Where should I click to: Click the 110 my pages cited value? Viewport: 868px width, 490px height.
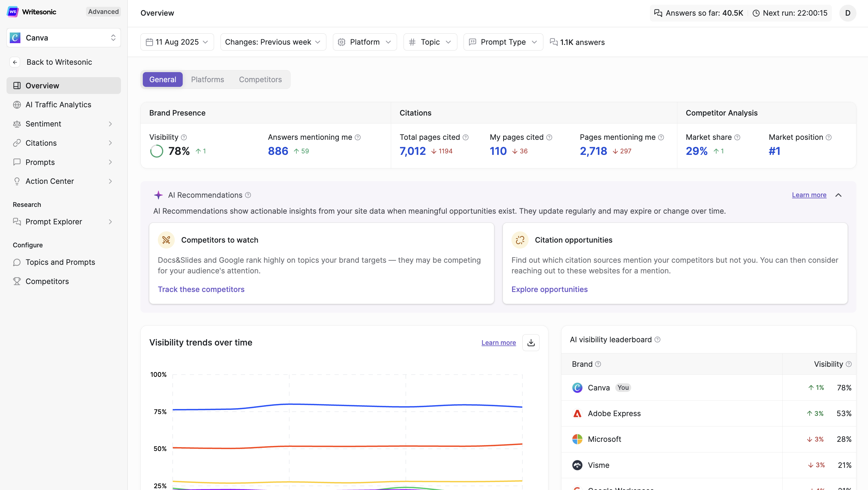(x=498, y=151)
